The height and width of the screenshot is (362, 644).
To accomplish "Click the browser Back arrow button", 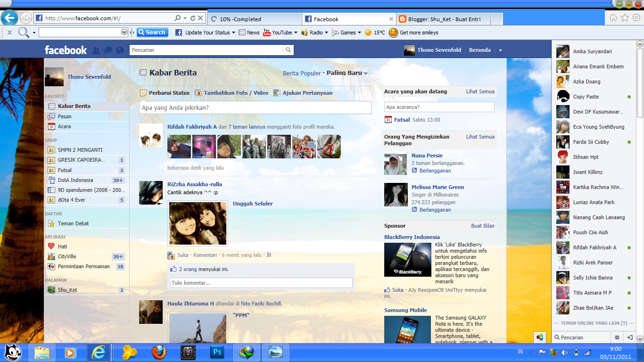I will coord(9,18).
